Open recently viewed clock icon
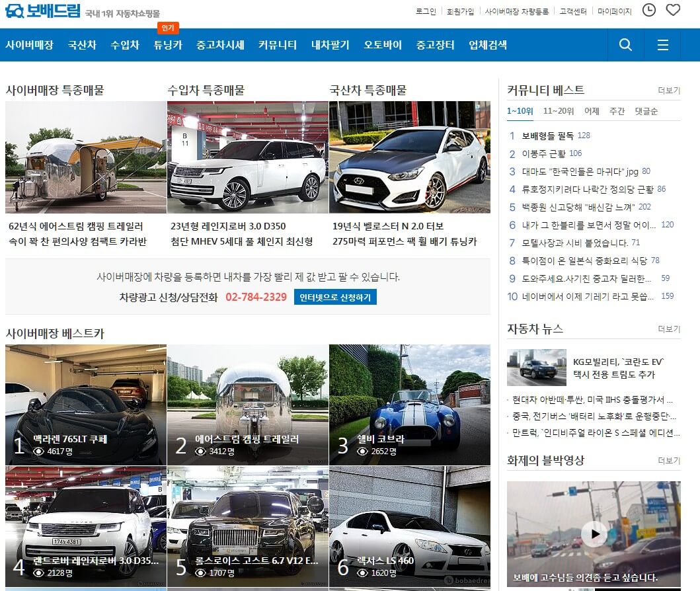 [x=648, y=10]
